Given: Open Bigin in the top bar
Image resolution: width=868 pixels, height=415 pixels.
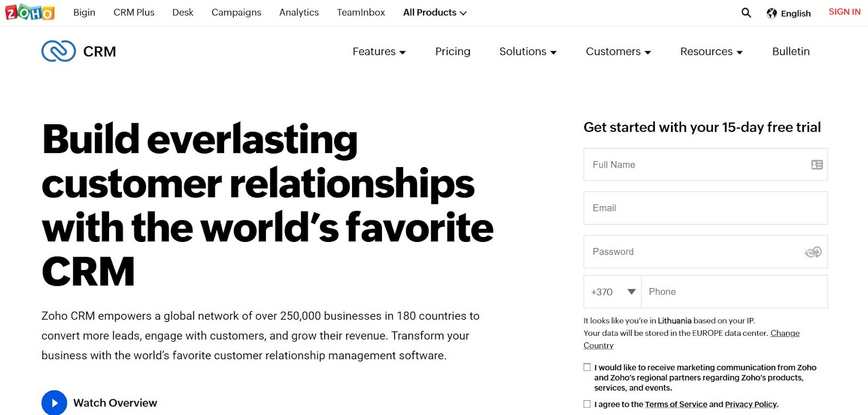Looking at the screenshot, I should tap(84, 12).
